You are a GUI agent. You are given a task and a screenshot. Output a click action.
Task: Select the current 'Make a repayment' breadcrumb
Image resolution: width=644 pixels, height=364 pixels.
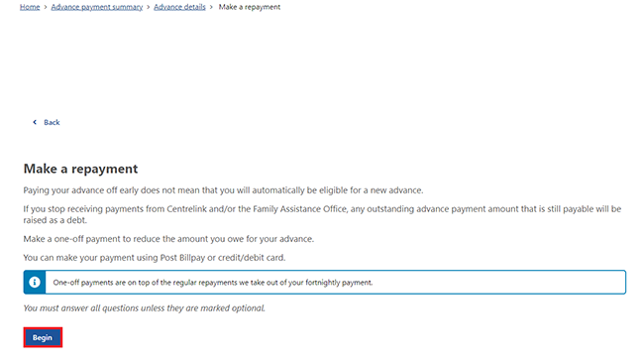pyautogui.click(x=250, y=7)
